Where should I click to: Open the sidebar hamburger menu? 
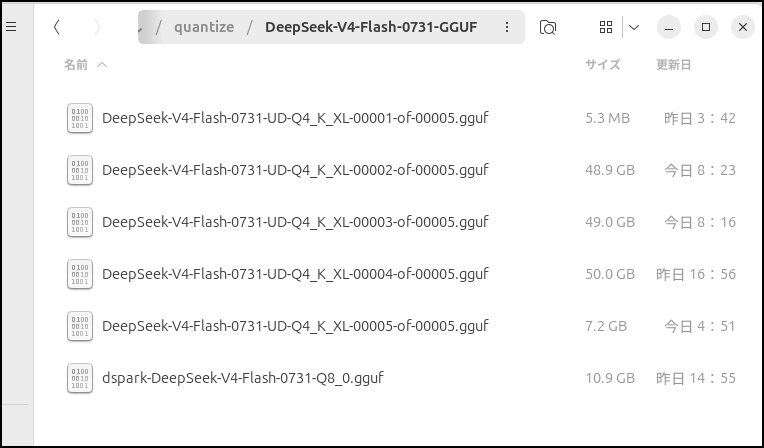click(x=11, y=27)
